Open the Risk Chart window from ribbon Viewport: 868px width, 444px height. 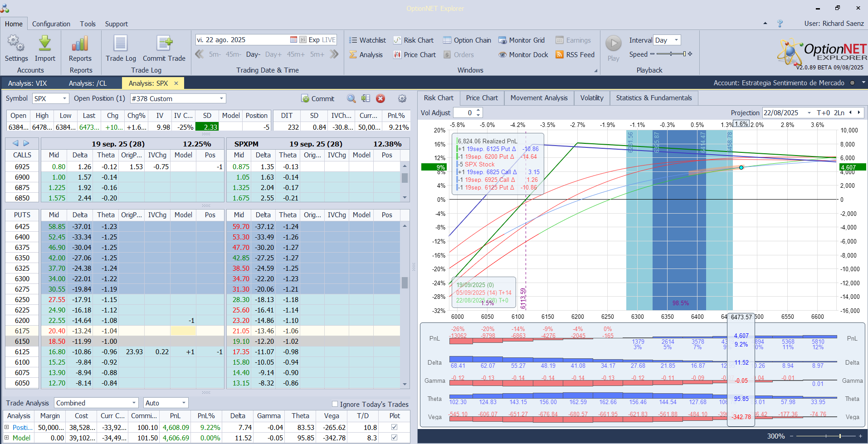point(413,40)
